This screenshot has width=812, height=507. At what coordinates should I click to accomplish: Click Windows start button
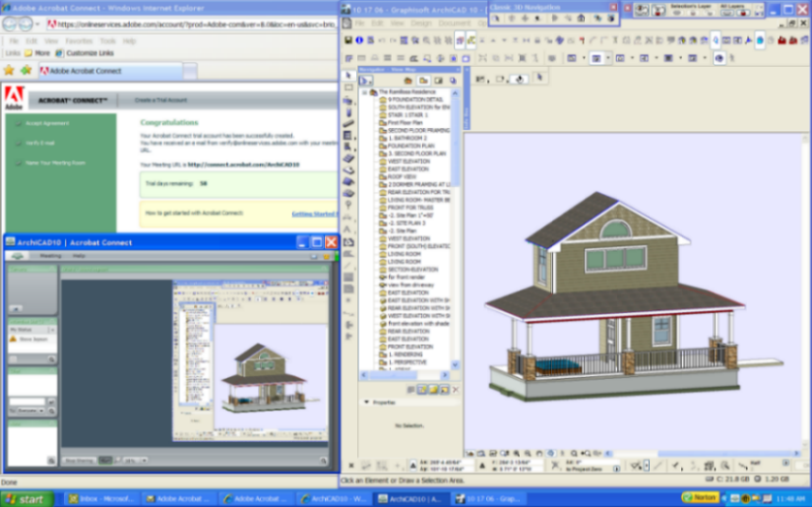point(27,499)
